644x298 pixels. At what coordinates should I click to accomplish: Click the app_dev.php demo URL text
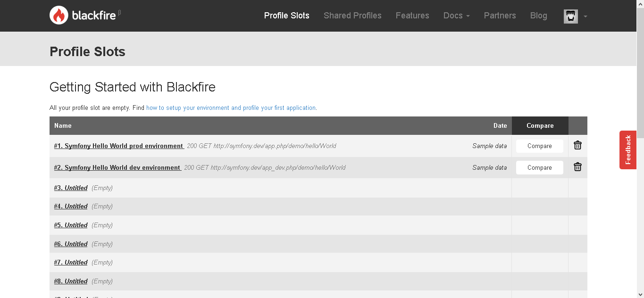[x=278, y=168]
